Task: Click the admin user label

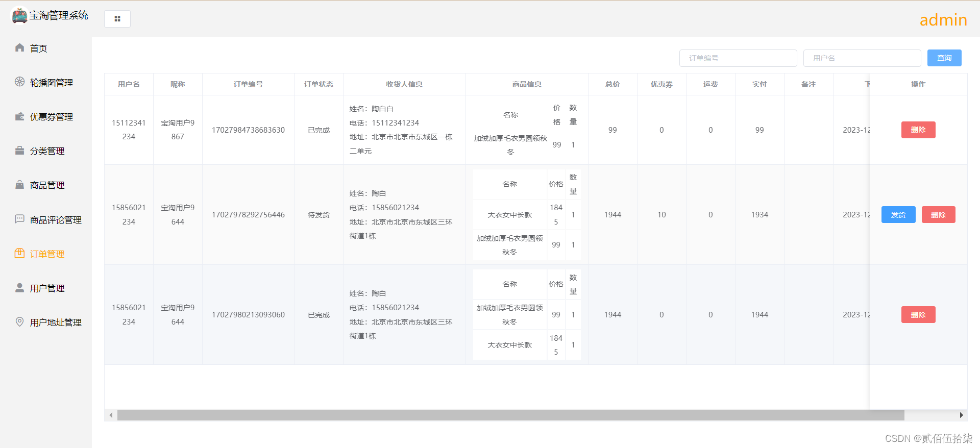Action: pyautogui.click(x=943, y=19)
